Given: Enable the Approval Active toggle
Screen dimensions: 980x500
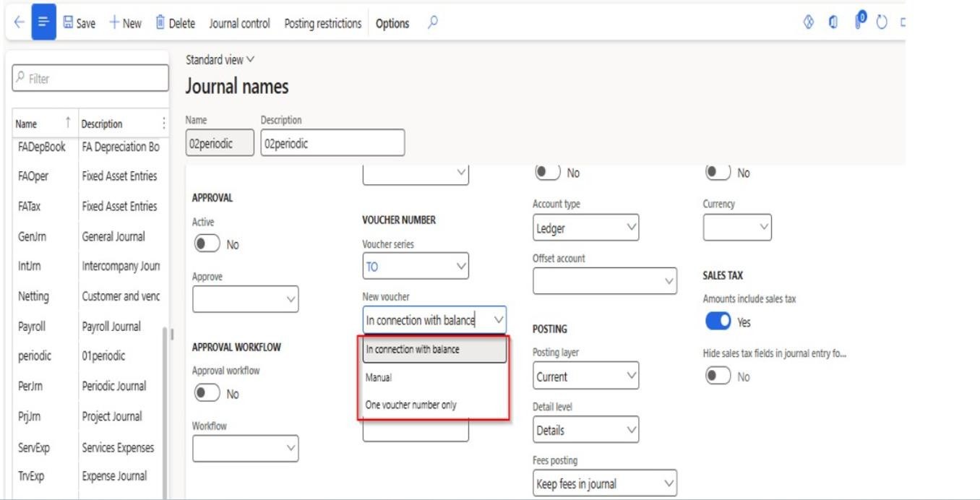Looking at the screenshot, I should coord(206,244).
